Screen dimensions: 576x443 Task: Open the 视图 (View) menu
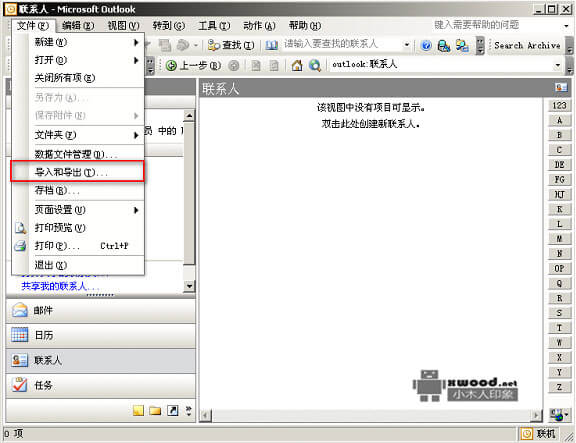[123, 26]
